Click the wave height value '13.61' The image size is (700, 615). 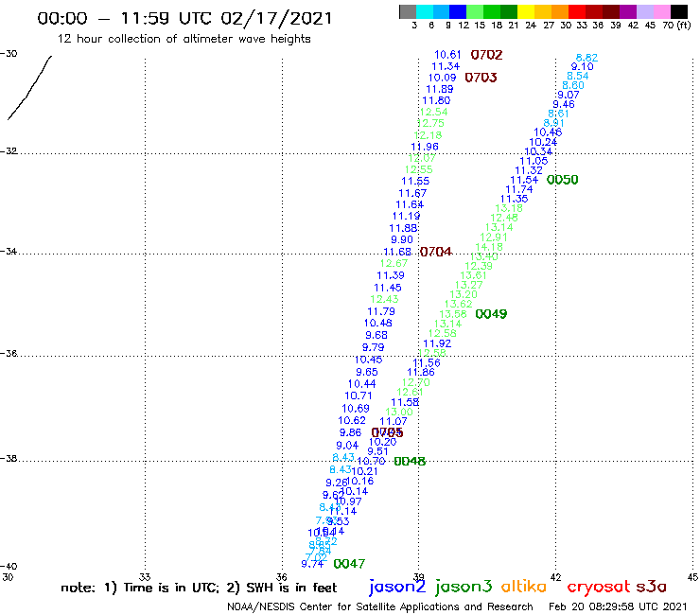[x=473, y=275]
